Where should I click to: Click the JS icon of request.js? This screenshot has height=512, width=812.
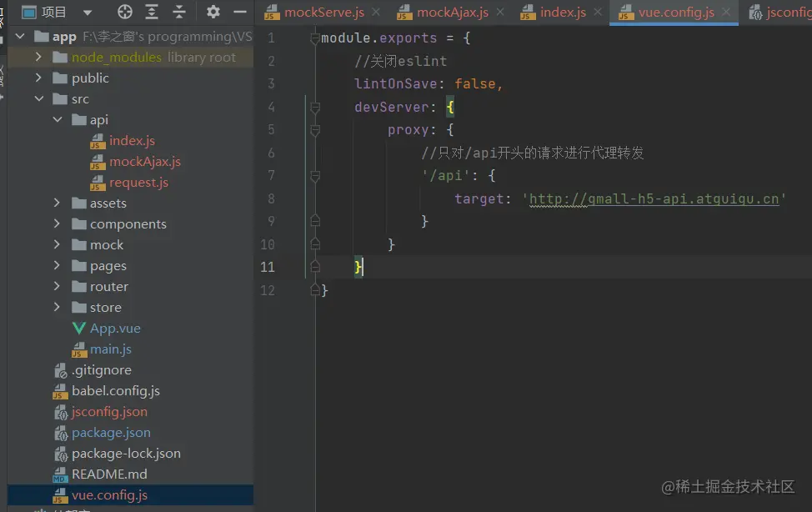click(98, 183)
